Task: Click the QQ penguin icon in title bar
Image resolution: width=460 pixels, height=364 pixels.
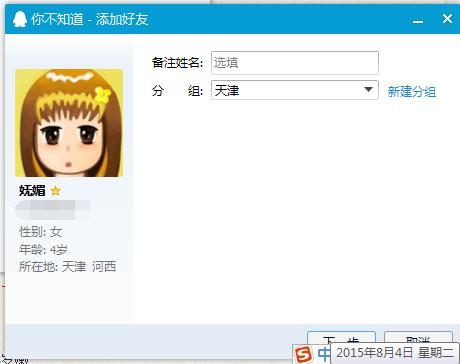Action: [x=20, y=19]
